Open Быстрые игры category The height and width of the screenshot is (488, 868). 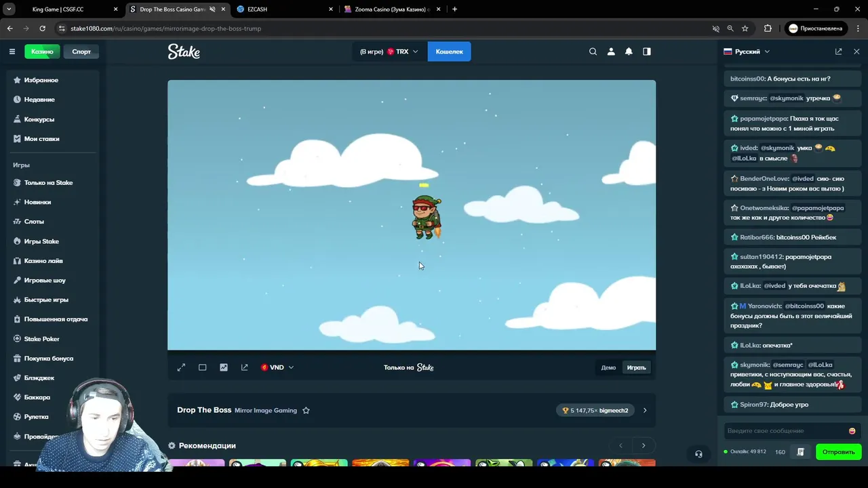point(46,300)
